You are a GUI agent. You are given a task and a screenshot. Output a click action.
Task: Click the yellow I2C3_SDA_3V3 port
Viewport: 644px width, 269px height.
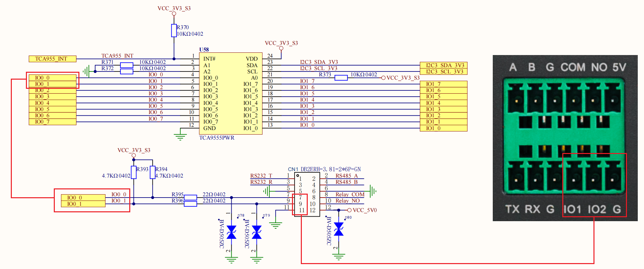tap(444, 65)
